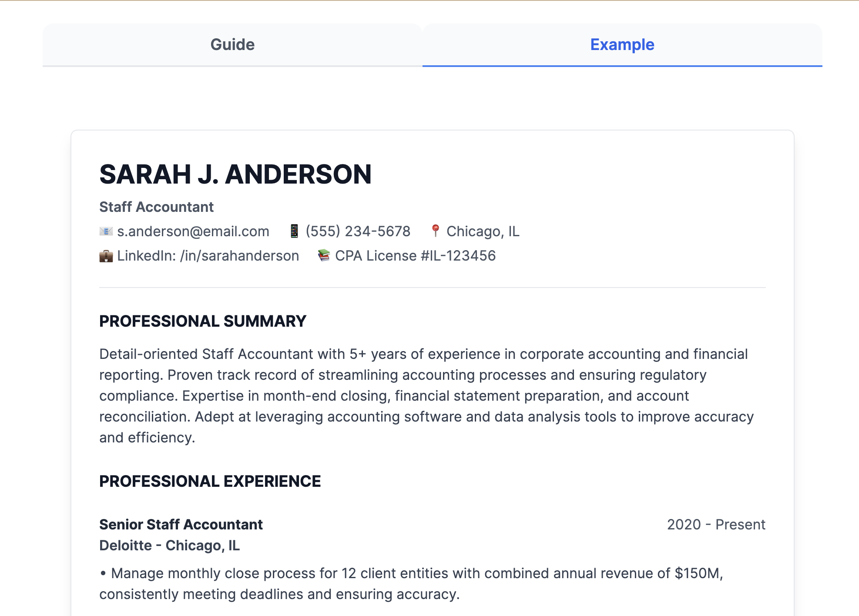Click the mobile phone icon
The width and height of the screenshot is (859, 616).
tap(294, 231)
